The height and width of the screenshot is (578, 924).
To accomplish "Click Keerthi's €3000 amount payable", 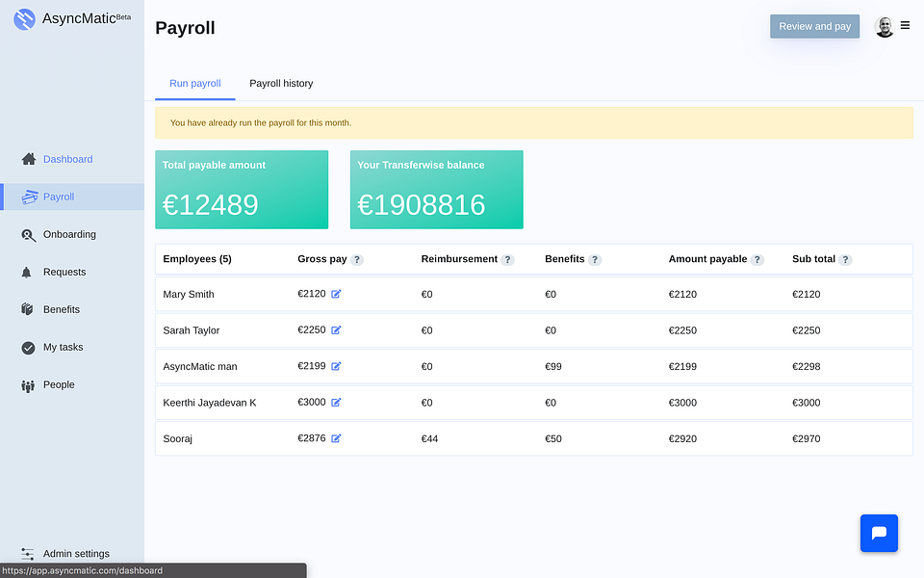I will [682, 403].
